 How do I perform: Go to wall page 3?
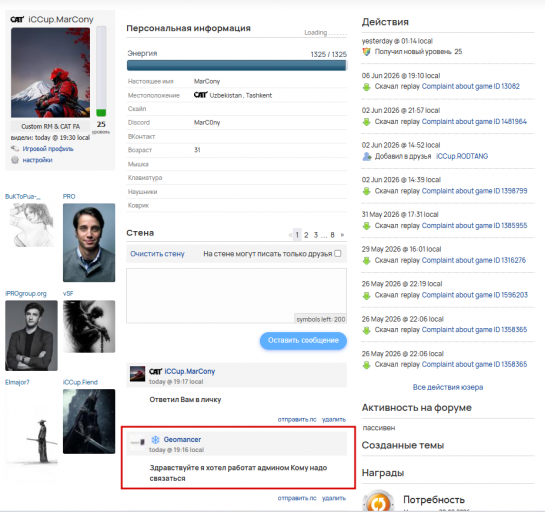(x=316, y=235)
